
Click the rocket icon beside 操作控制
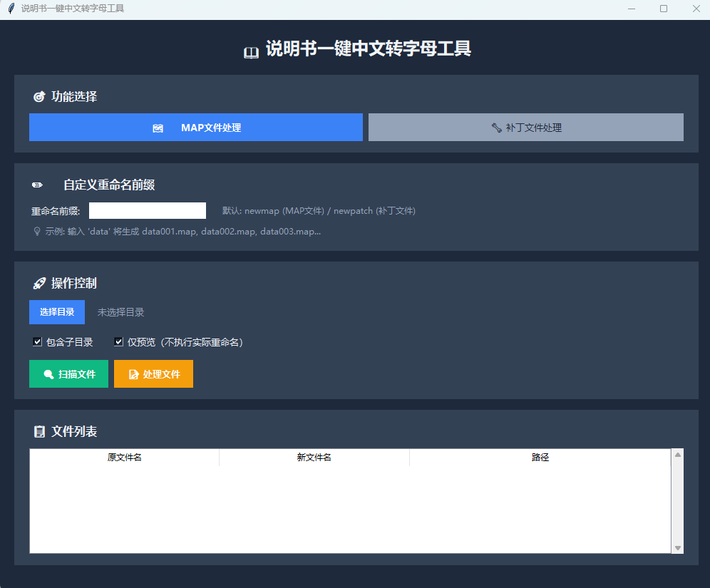point(40,283)
